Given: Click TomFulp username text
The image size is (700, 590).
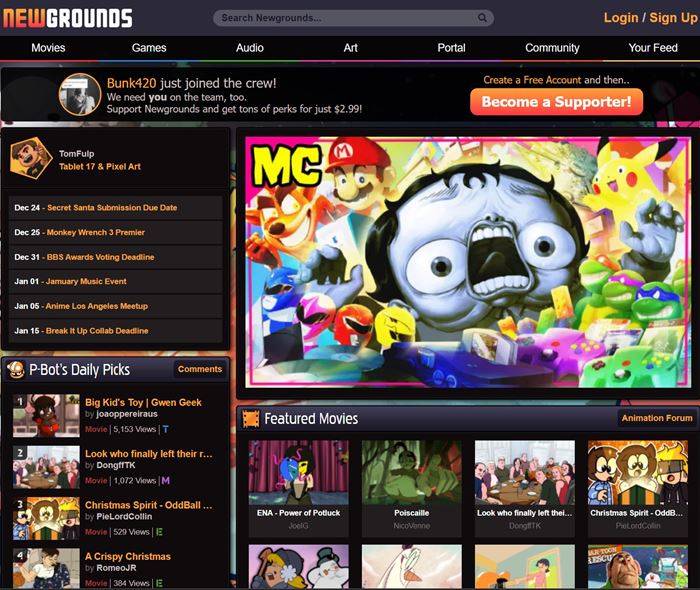Looking at the screenshot, I should pos(77,154).
